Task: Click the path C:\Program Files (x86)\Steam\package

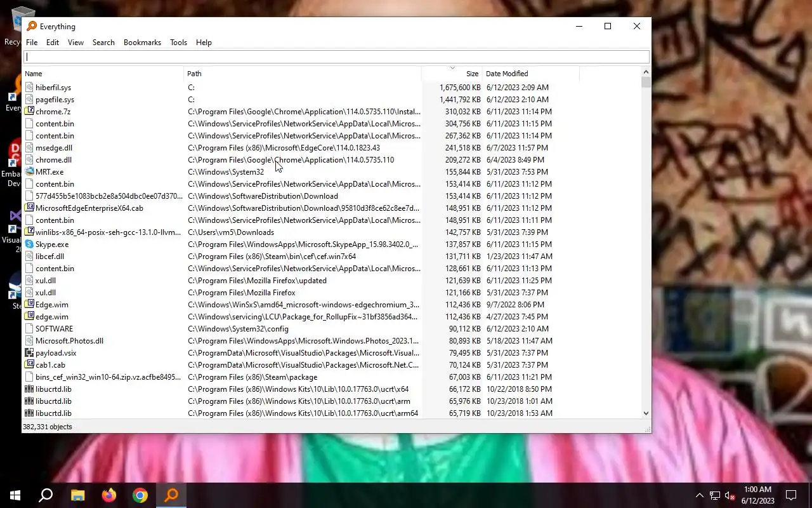Action: click(x=252, y=377)
